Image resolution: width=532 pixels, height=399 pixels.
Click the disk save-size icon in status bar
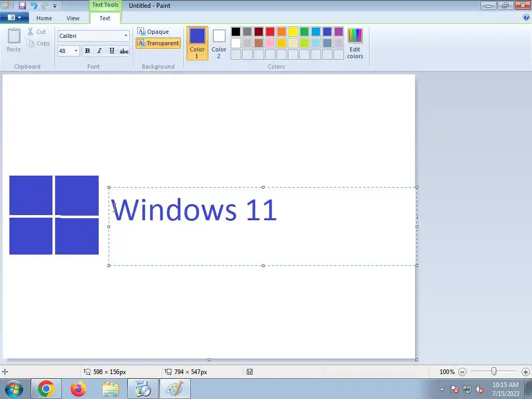click(249, 372)
